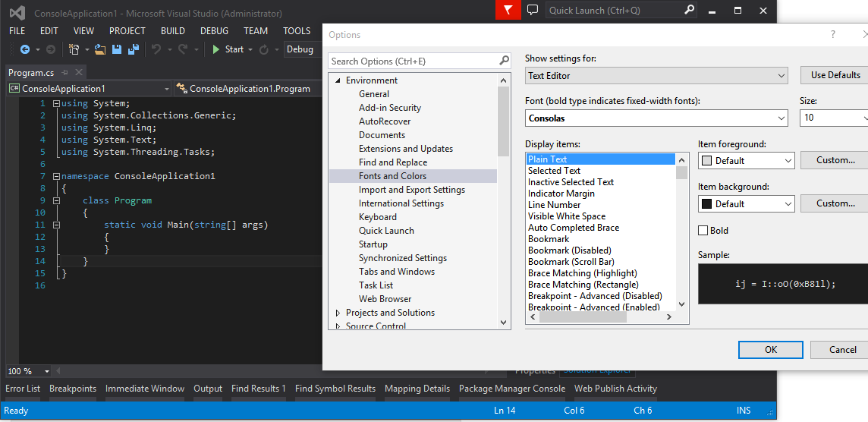Collapse the Environment tree node
Screen dimensions: 868x422
(338, 81)
